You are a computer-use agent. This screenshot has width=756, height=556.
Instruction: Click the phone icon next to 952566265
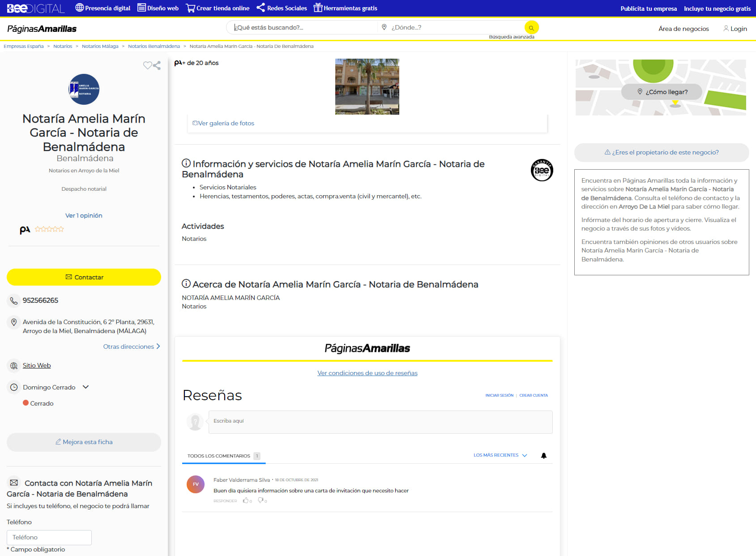coord(14,300)
